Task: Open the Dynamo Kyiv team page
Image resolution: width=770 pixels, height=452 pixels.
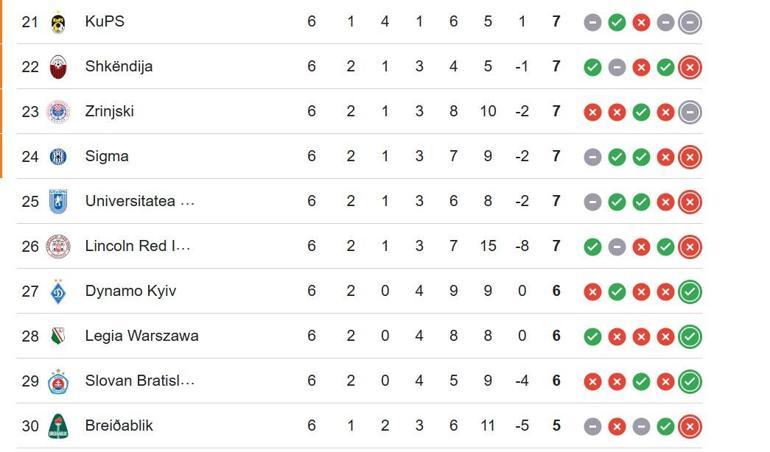Action: 130,291
